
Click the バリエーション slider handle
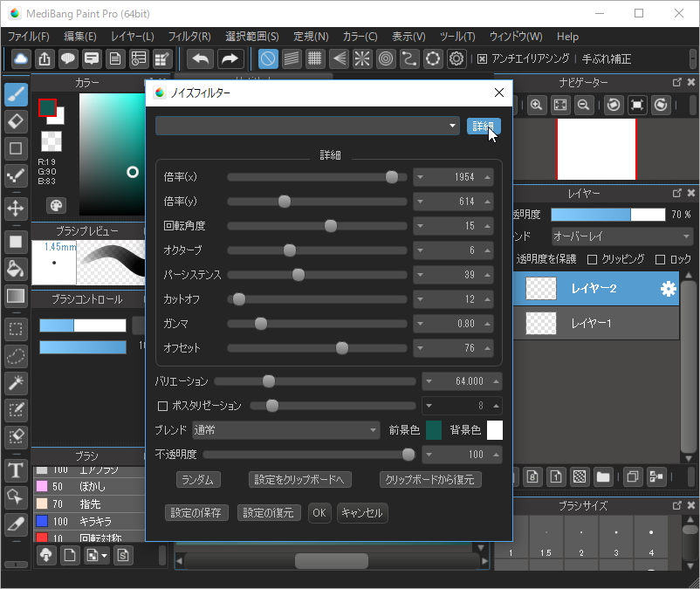269,381
